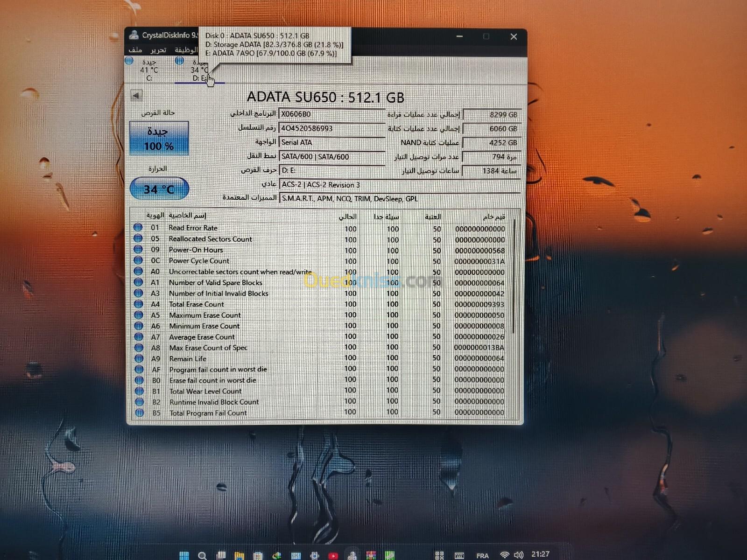747x560 pixels.
Task: Click the previous disk arrow button
Action: [x=136, y=95]
